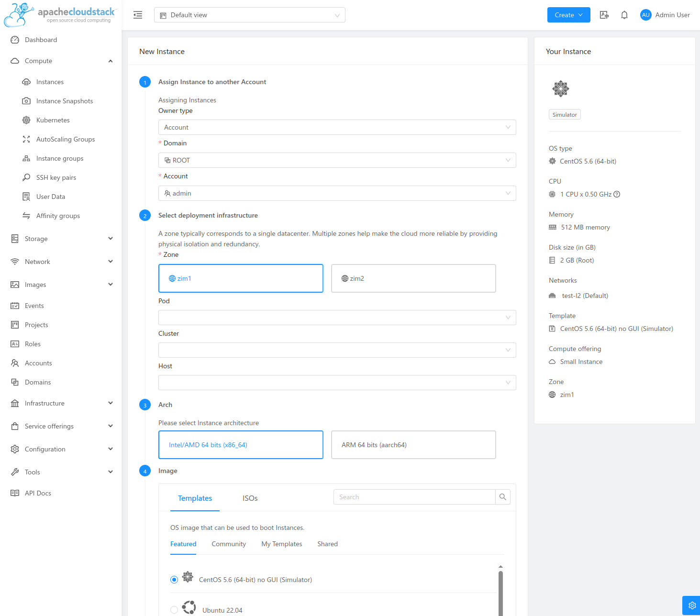Focus the template Search field
The height and width of the screenshot is (616, 700).
(414, 497)
